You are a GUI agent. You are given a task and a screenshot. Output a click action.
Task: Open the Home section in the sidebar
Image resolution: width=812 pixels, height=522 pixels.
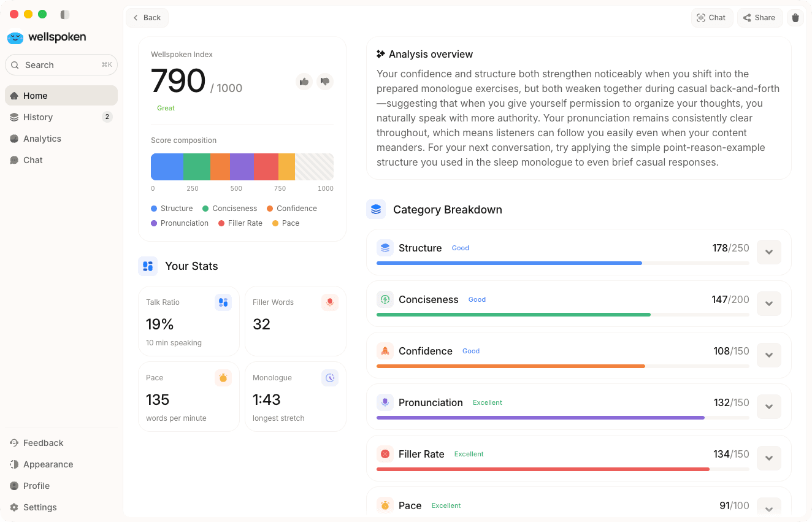pyautogui.click(x=34, y=95)
